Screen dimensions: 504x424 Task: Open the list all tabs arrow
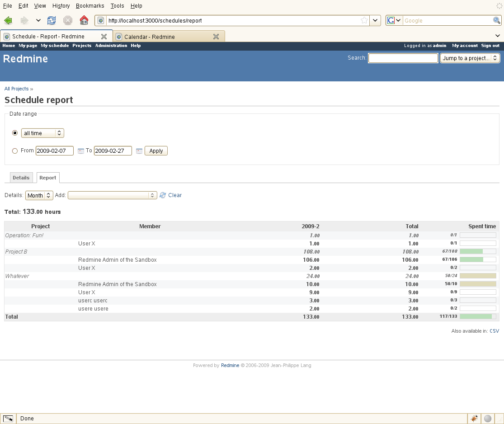497,36
